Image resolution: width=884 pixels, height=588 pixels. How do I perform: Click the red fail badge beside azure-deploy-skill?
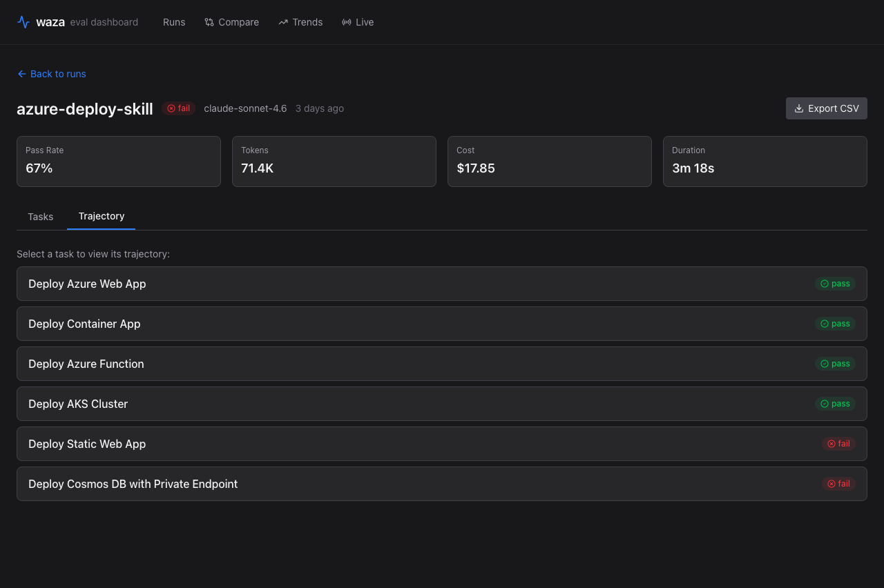[179, 108]
